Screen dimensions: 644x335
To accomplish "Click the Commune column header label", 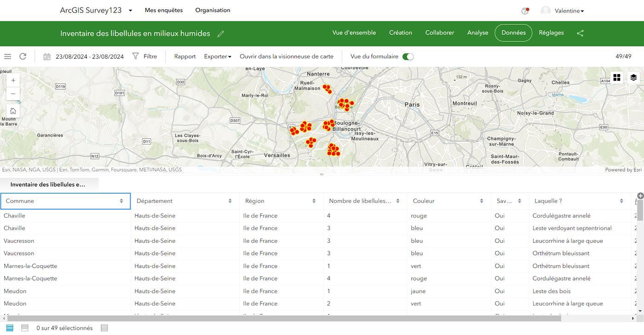I will tap(20, 201).
